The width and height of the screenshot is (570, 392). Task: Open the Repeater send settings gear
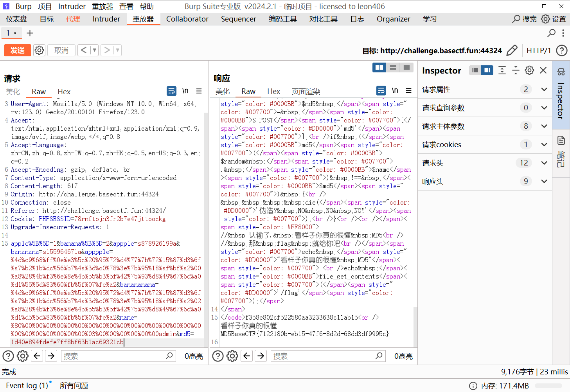click(39, 50)
